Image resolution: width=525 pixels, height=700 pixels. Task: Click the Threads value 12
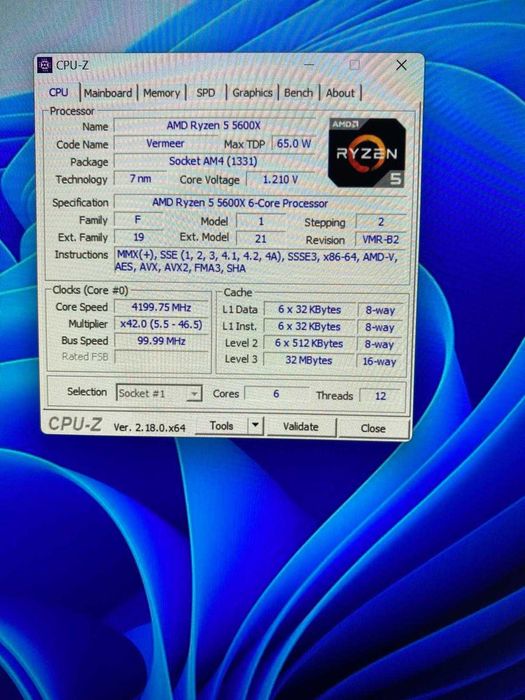[380, 396]
